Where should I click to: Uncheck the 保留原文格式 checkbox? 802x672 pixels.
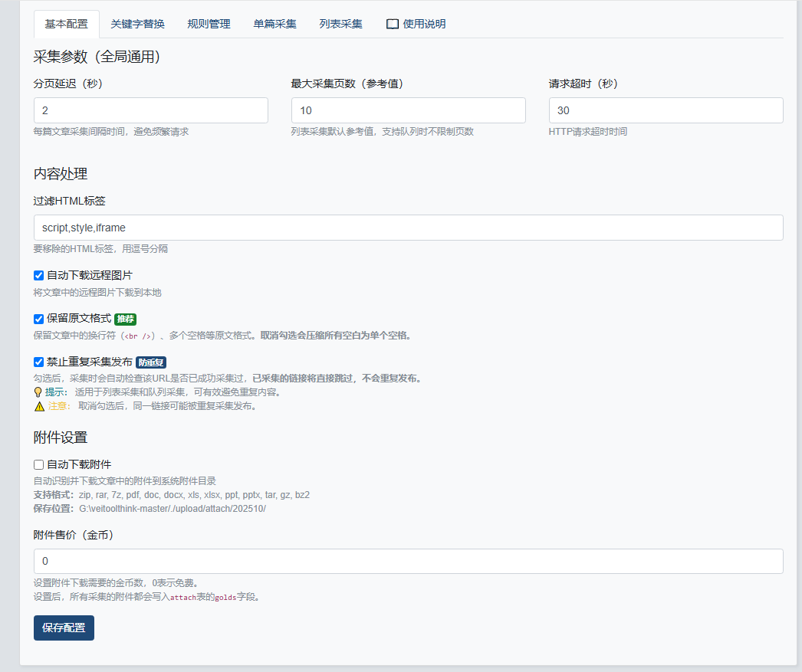click(x=39, y=319)
